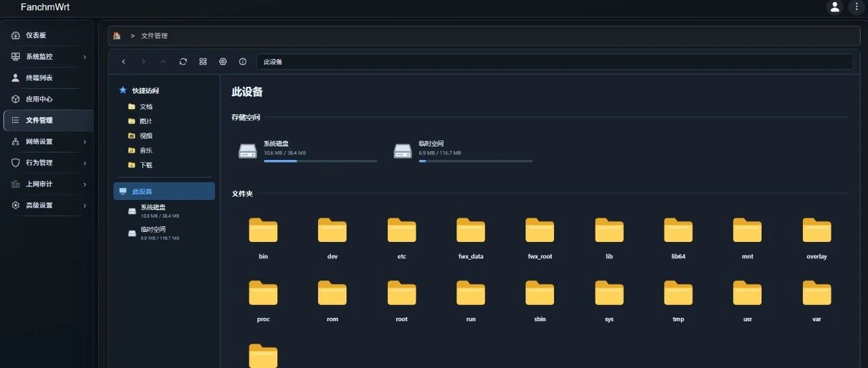Expand the 高级设置 submenu chevron
The height and width of the screenshot is (368, 868).
(85, 205)
